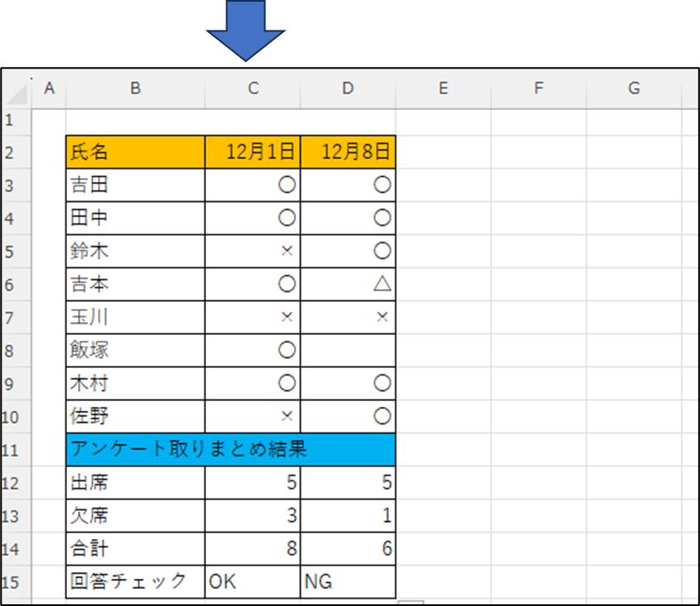Select the 合計 label cell

[x=136, y=548]
